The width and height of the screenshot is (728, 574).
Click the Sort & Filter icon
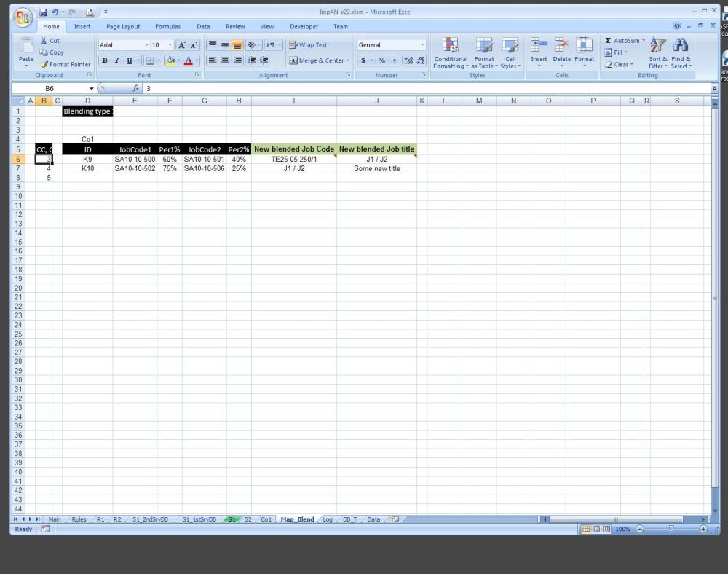click(658, 46)
